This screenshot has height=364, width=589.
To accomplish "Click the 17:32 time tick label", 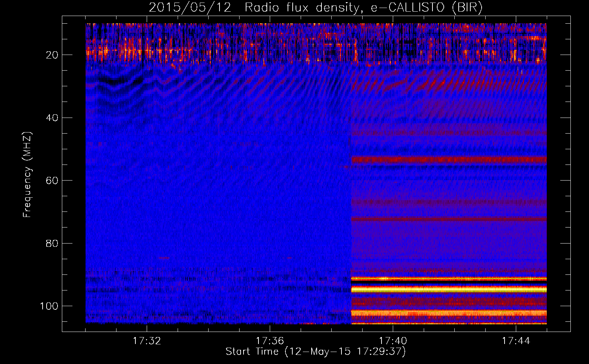I will pyautogui.click(x=147, y=341).
